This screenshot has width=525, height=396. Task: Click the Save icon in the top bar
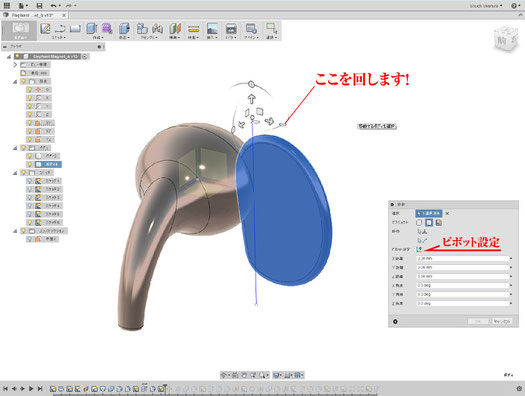tap(39, 5)
